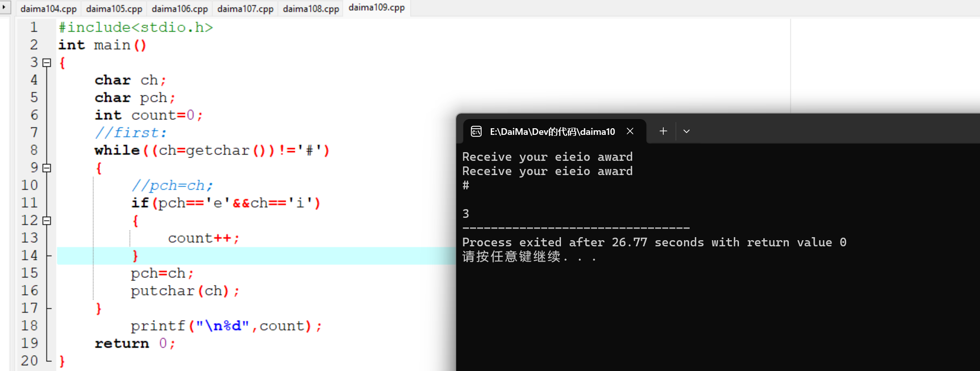This screenshot has width=980, height=371.
Task: Open the terminal profile dropdown chevron
Action: pos(687,131)
